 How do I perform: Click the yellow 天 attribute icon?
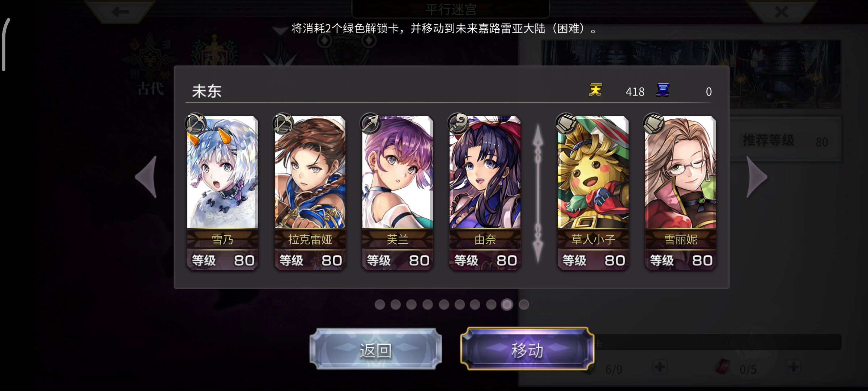595,90
